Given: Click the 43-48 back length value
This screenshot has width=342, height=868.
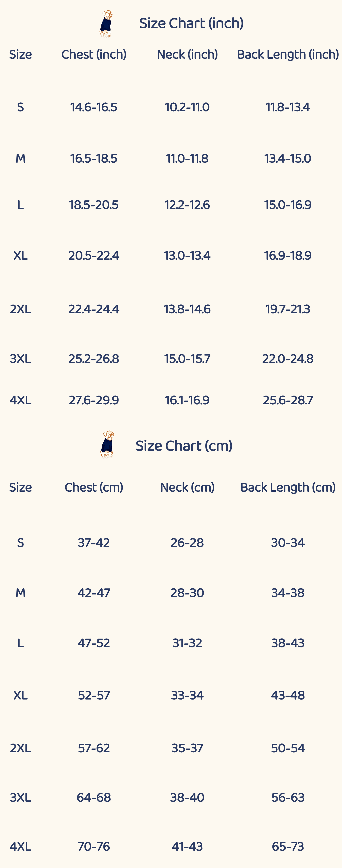Looking at the screenshot, I should [288, 695].
